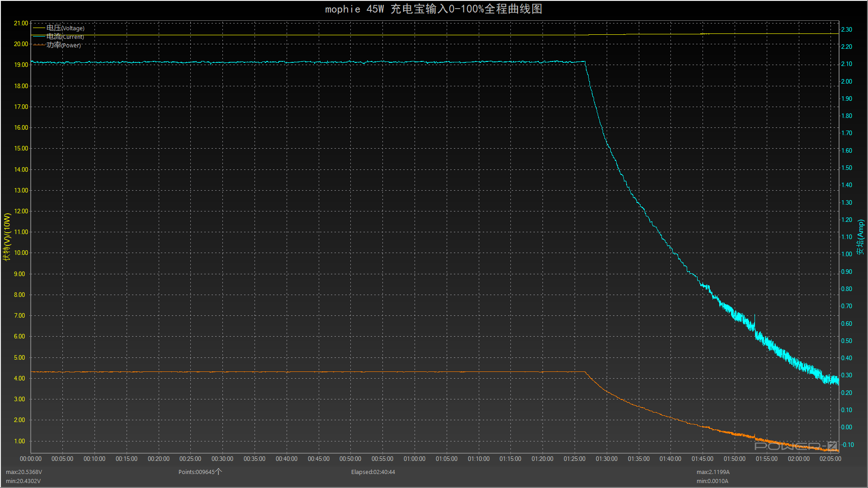Viewport: 868px width, 488px height.
Task: Click the 19.00 left axis value
Action: click(x=21, y=65)
